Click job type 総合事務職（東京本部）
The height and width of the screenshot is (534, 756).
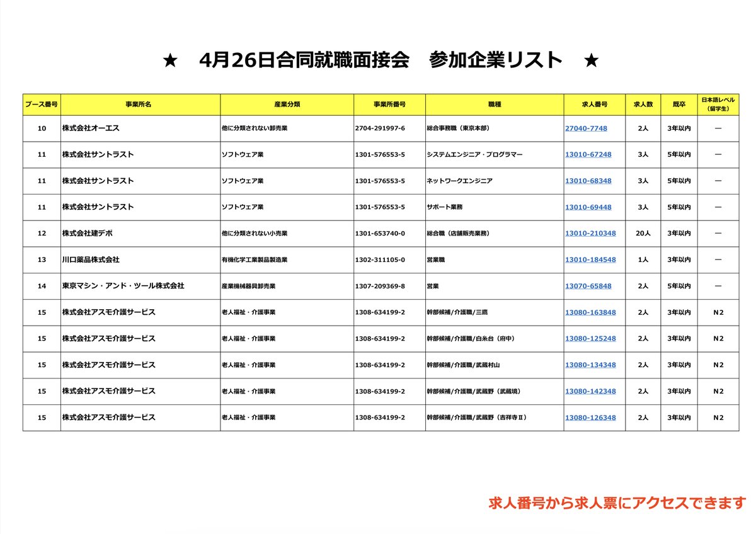[458, 128]
